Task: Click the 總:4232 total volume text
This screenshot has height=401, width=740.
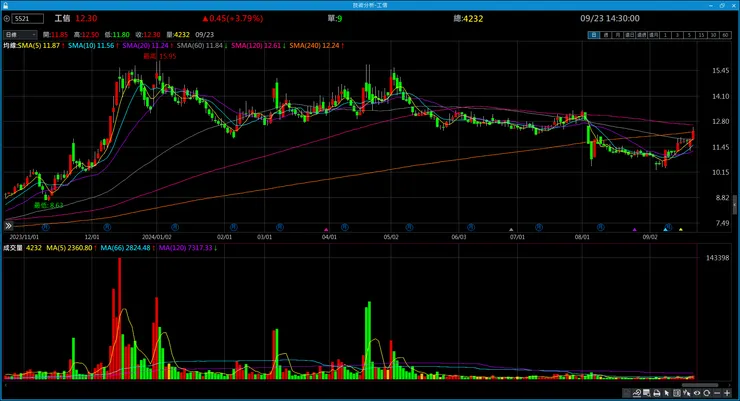Action: 468,19
